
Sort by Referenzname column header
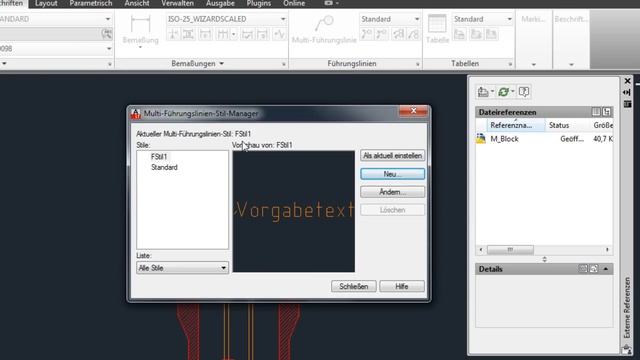click(x=516, y=125)
